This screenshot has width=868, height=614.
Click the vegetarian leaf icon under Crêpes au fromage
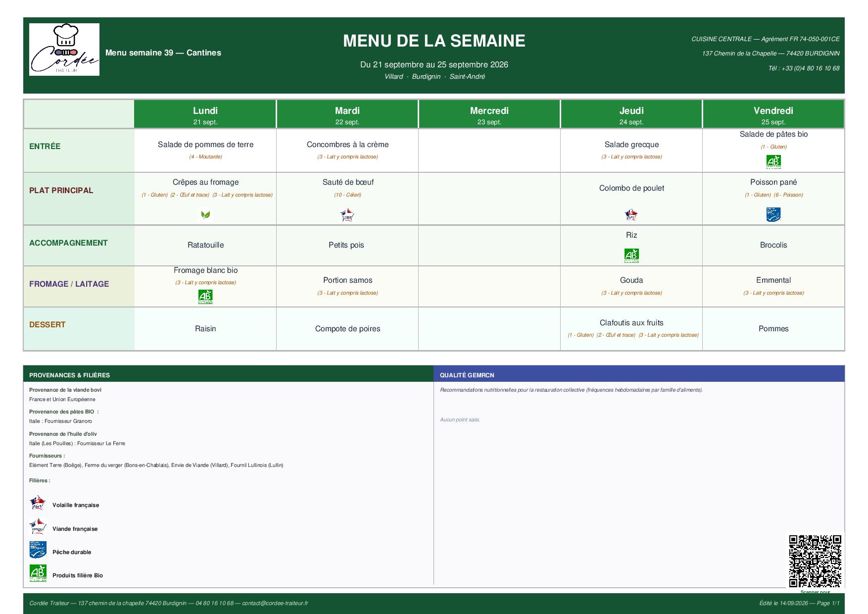point(205,215)
